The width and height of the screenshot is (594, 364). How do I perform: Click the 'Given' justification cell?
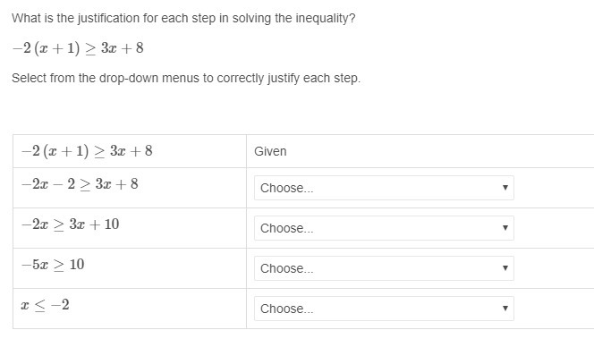click(270, 151)
